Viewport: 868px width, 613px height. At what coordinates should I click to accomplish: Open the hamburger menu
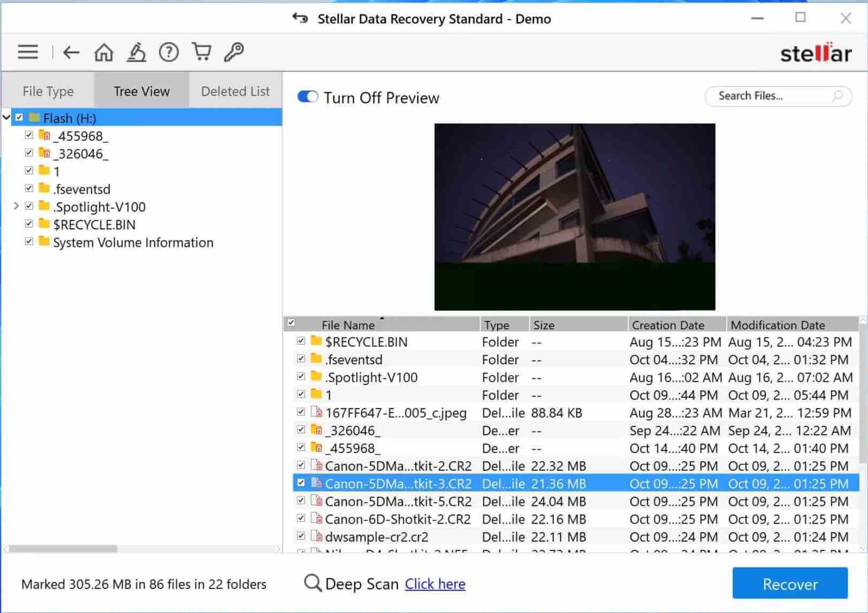28,52
